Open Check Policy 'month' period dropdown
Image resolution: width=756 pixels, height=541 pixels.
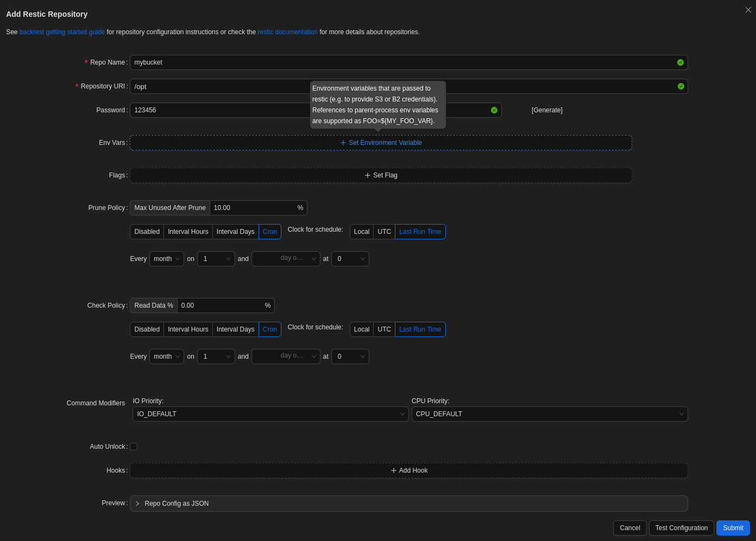(167, 357)
